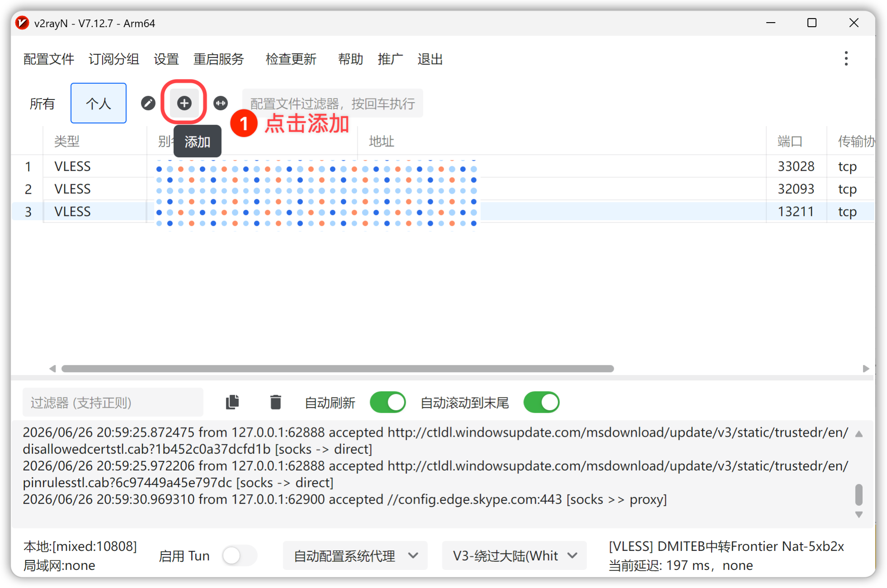Click port value 13211
Viewport: 887px width, 588px height.
[795, 212]
